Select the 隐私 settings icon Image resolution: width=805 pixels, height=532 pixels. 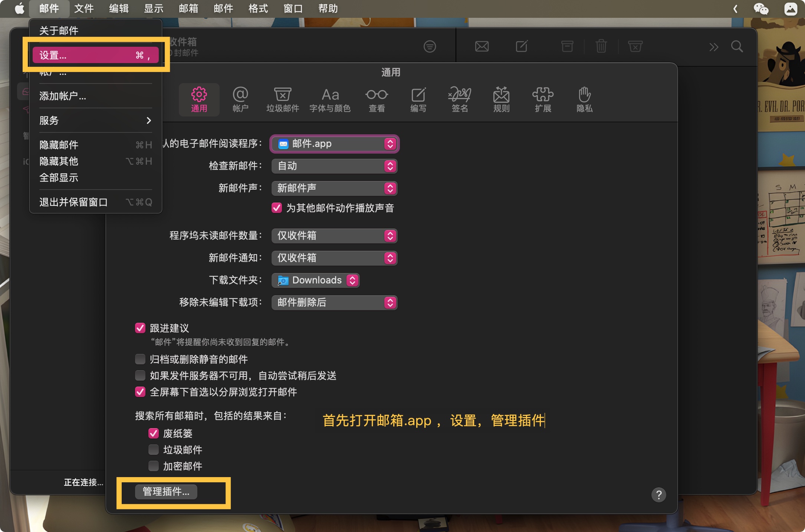(584, 99)
